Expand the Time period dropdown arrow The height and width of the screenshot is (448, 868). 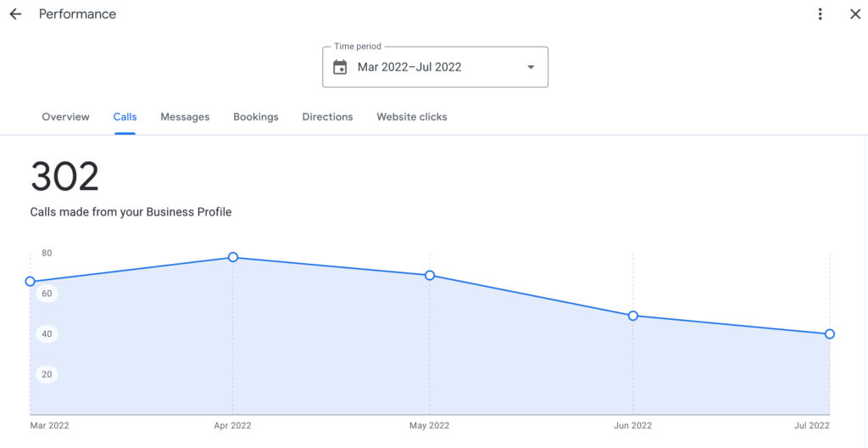click(x=531, y=67)
